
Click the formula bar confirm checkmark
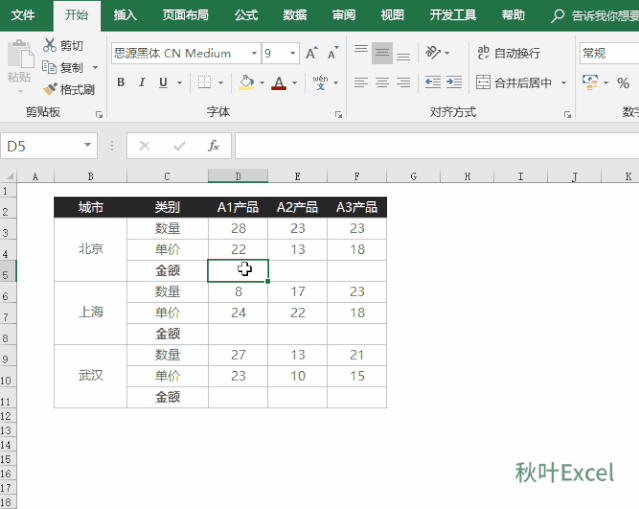[x=179, y=145]
